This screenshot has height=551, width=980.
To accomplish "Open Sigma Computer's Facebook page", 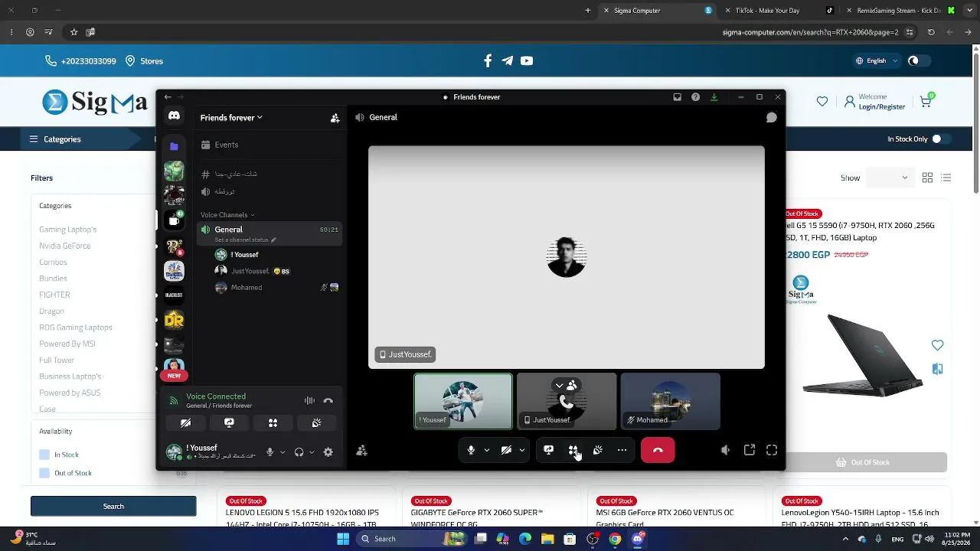I will (488, 60).
